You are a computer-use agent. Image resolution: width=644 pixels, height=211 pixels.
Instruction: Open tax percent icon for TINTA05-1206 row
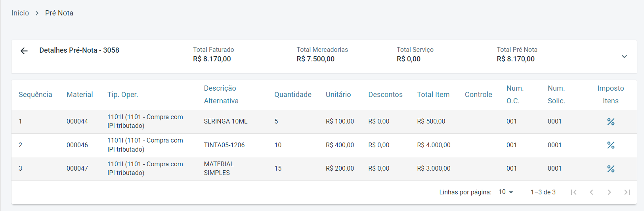point(611,145)
